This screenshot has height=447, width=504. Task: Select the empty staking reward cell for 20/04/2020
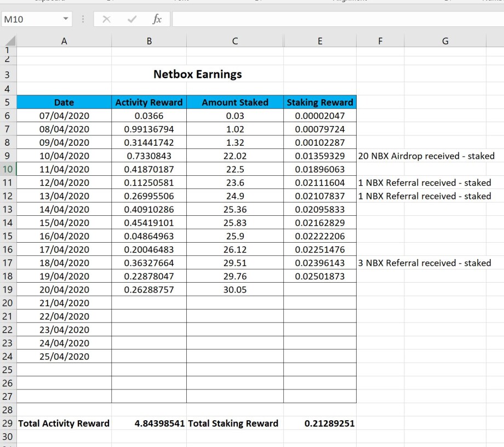(x=320, y=290)
